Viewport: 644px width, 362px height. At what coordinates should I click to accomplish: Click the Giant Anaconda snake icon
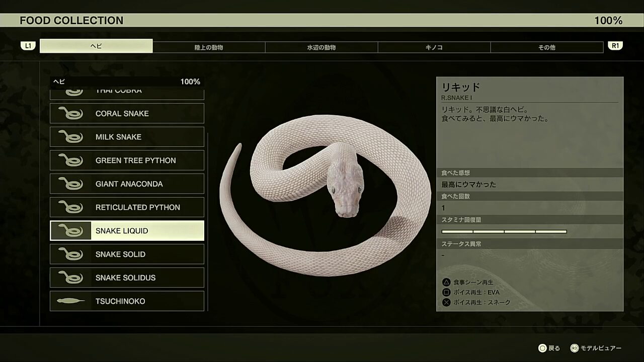[x=71, y=184]
